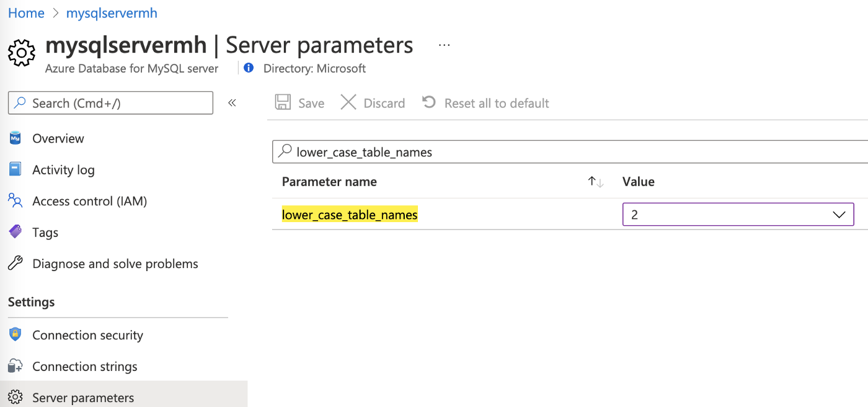The image size is (868, 407).
Task: Click Reset all to default
Action: (x=485, y=103)
